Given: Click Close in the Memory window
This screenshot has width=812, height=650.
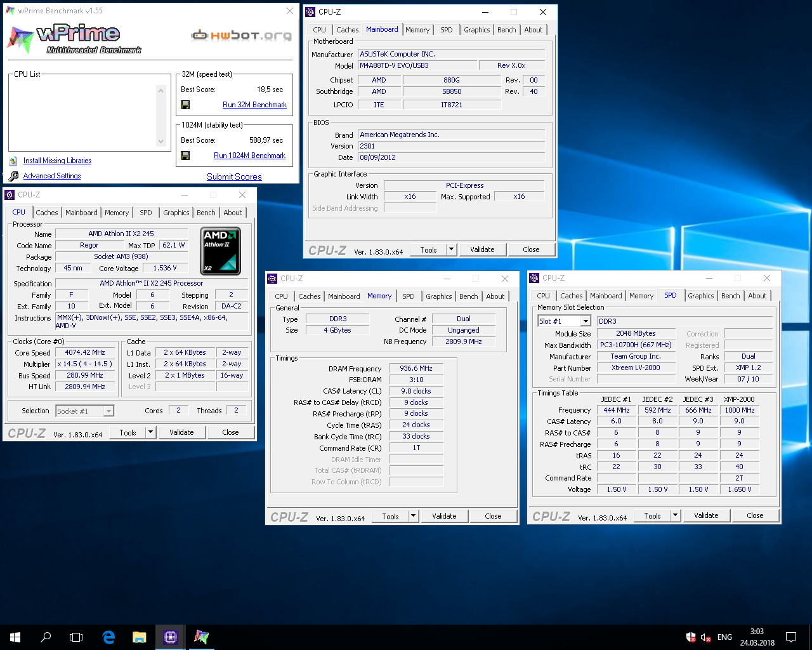Looking at the screenshot, I should [x=493, y=516].
